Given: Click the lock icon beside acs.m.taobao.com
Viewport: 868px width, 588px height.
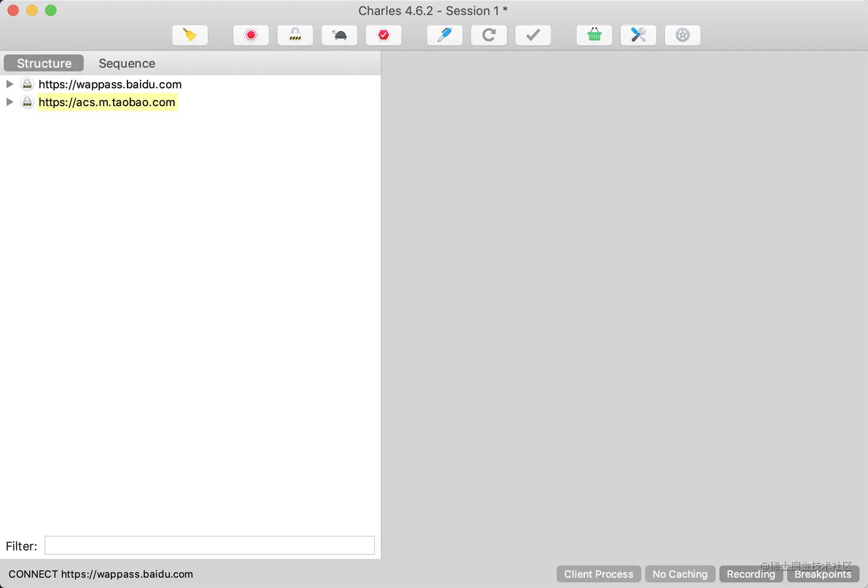Looking at the screenshot, I should [x=27, y=102].
